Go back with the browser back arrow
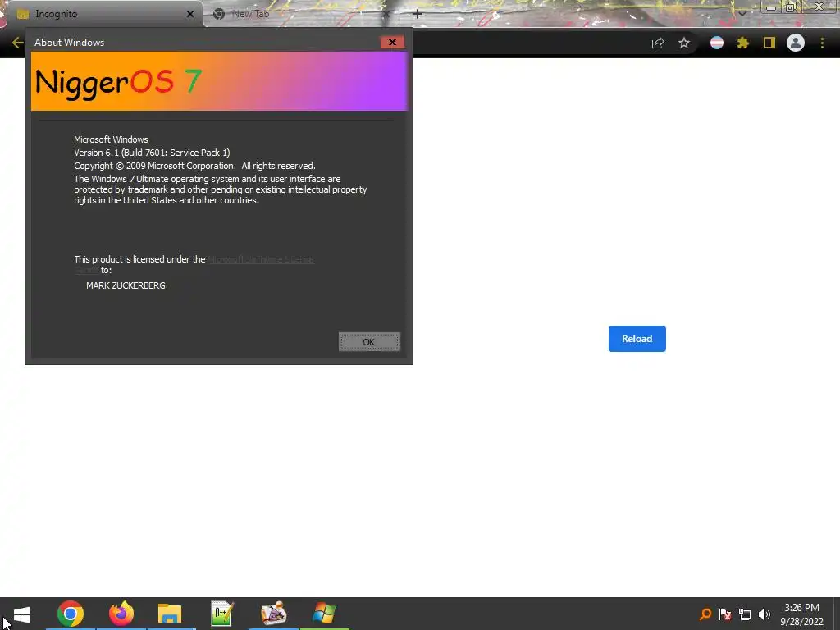The height and width of the screenshot is (630, 840). coord(17,43)
